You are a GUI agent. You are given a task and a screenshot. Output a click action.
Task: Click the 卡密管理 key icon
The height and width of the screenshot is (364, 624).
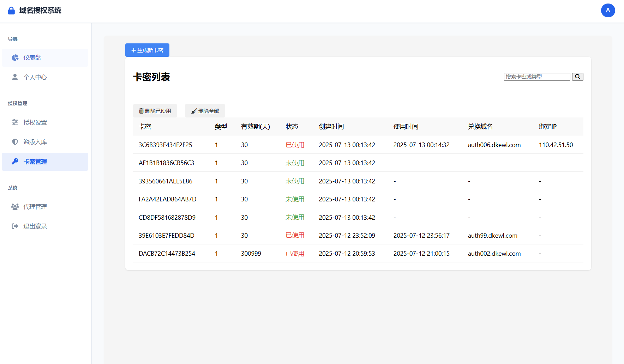pos(15,162)
